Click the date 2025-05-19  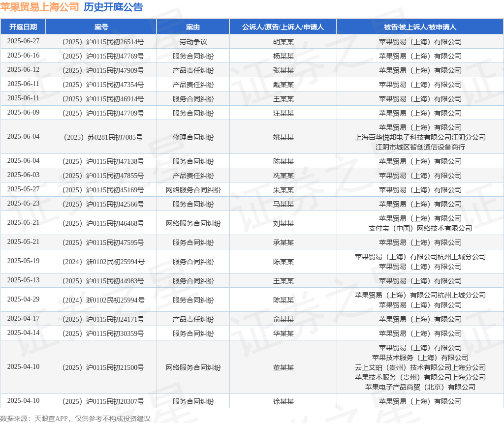click(x=24, y=261)
